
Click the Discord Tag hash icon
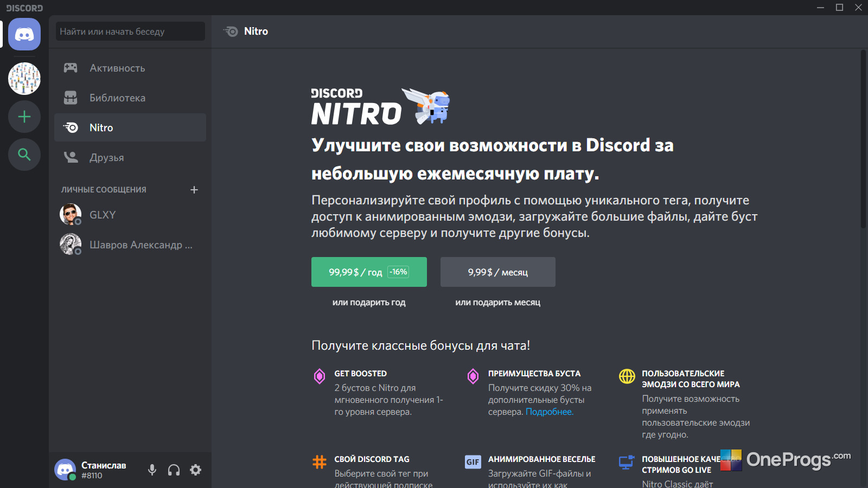tap(320, 462)
